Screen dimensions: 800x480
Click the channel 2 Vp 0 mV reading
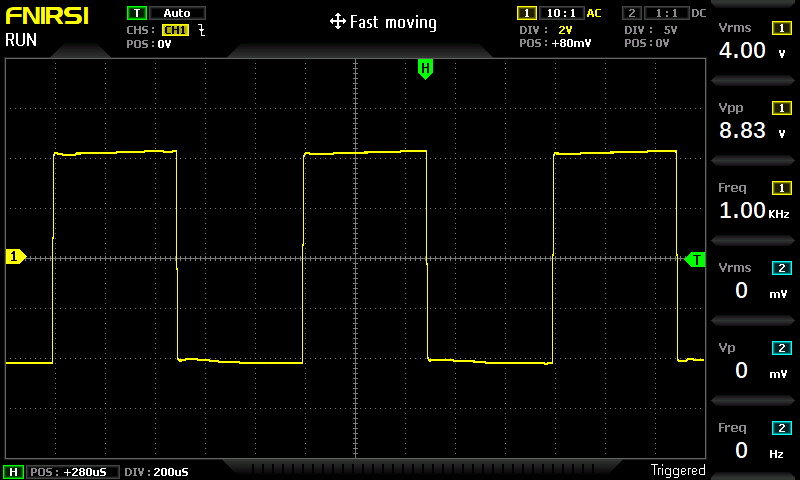click(x=761, y=371)
